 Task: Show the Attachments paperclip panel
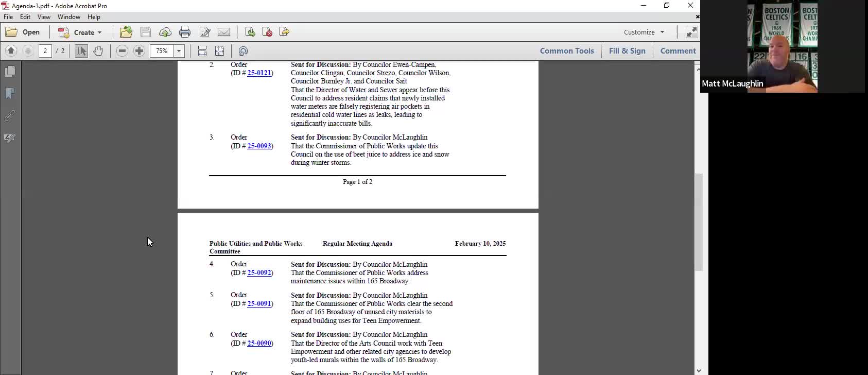[10, 116]
